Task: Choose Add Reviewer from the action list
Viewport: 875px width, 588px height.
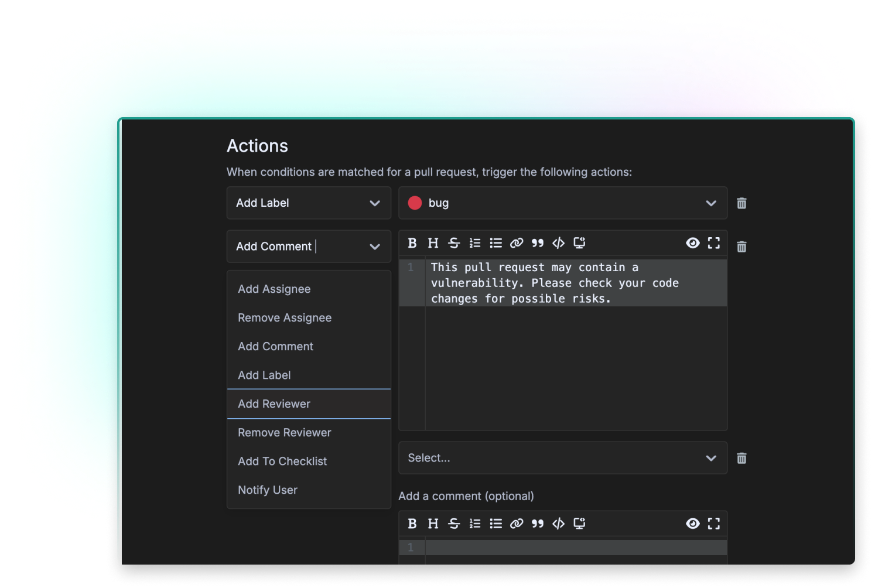Action: [274, 404]
